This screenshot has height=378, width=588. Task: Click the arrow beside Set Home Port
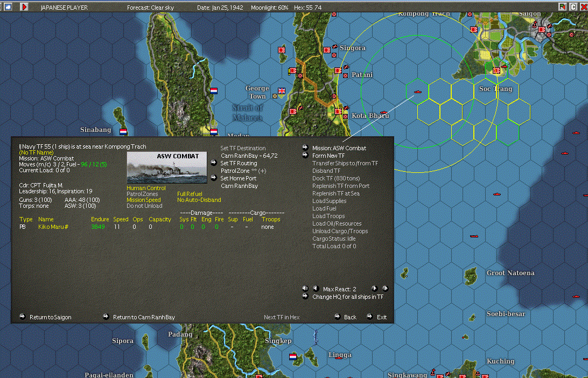tap(214, 178)
